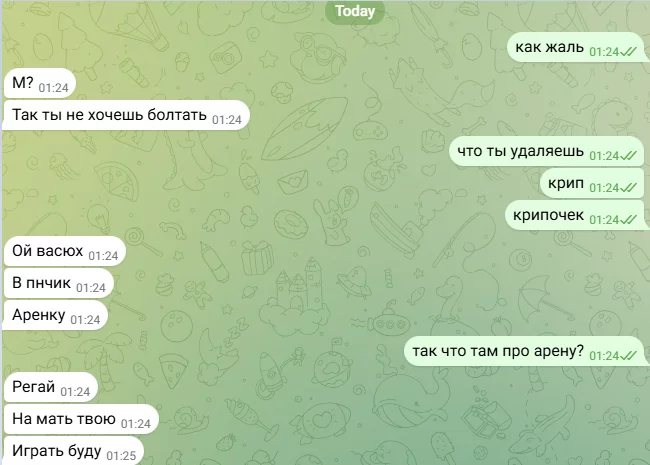The height and width of the screenshot is (465, 650).
Task: Select the 'Играть буду' message bubble
Action: pyautogui.click(x=73, y=451)
